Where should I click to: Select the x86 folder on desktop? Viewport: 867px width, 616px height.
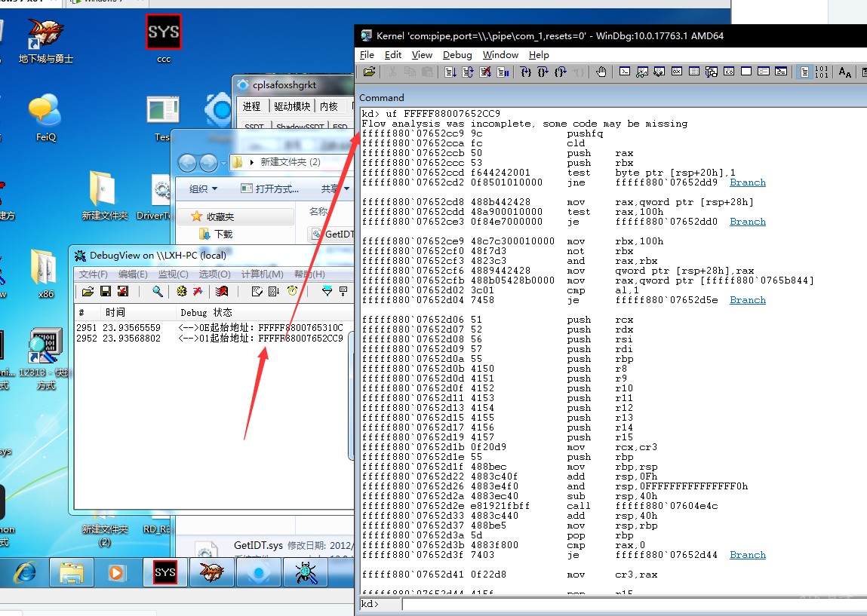pyautogui.click(x=46, y=274)
